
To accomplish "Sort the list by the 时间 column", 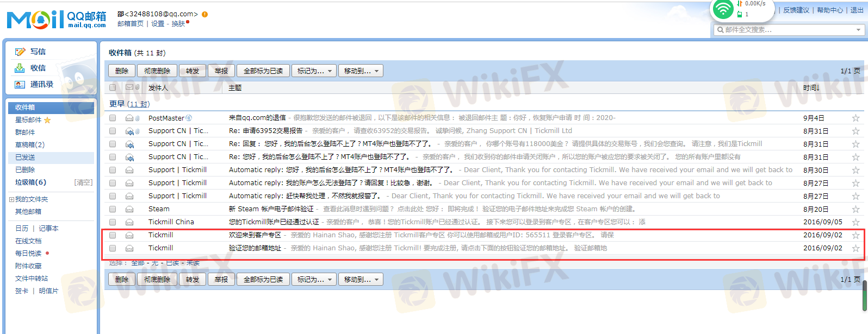I will [x=811, y=87].
